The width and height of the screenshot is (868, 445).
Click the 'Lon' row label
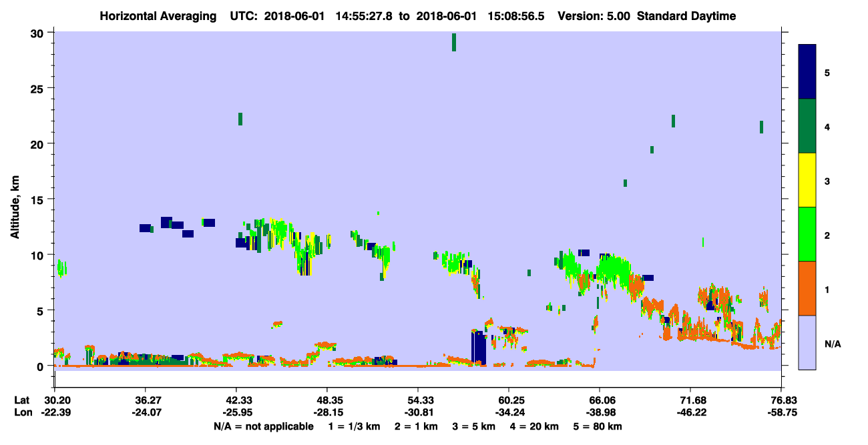[23, 412]
